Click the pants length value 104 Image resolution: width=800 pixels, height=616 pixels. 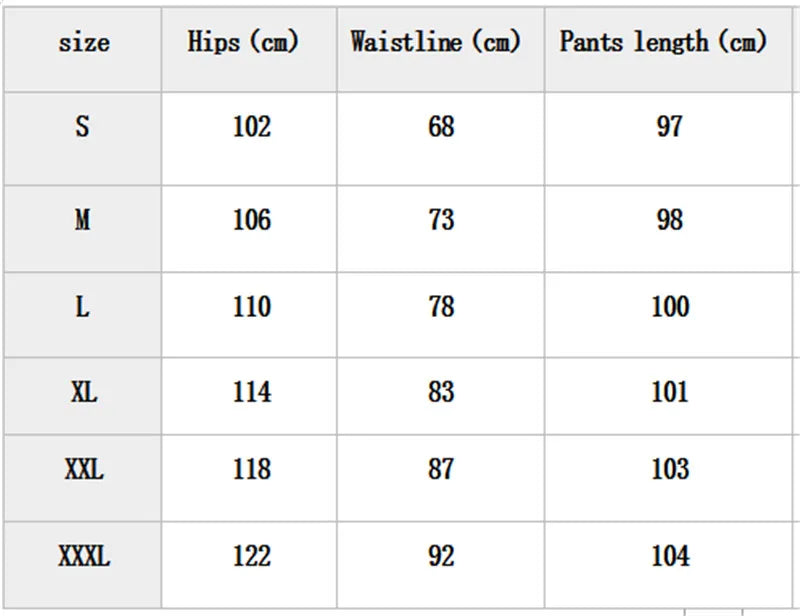click(669, 557)
